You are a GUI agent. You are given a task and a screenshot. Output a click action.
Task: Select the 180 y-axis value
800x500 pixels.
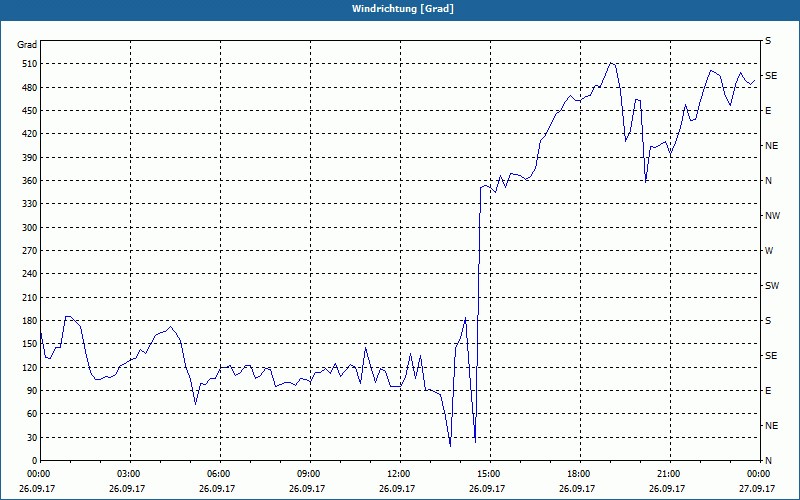(30, 321)
